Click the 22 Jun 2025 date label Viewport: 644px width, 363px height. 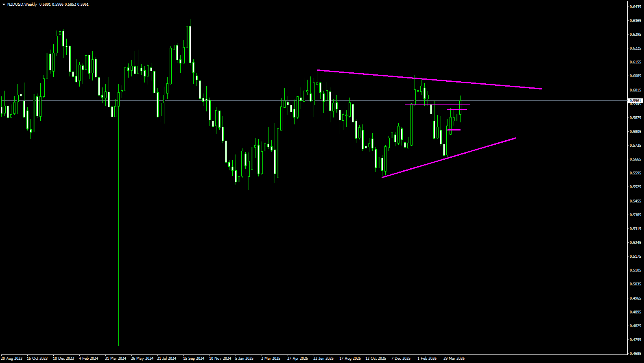tap(323, 359)
